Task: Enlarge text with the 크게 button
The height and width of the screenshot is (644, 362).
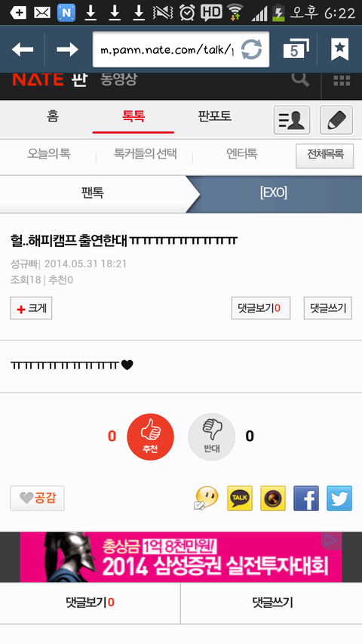Action: pos(31,308)
